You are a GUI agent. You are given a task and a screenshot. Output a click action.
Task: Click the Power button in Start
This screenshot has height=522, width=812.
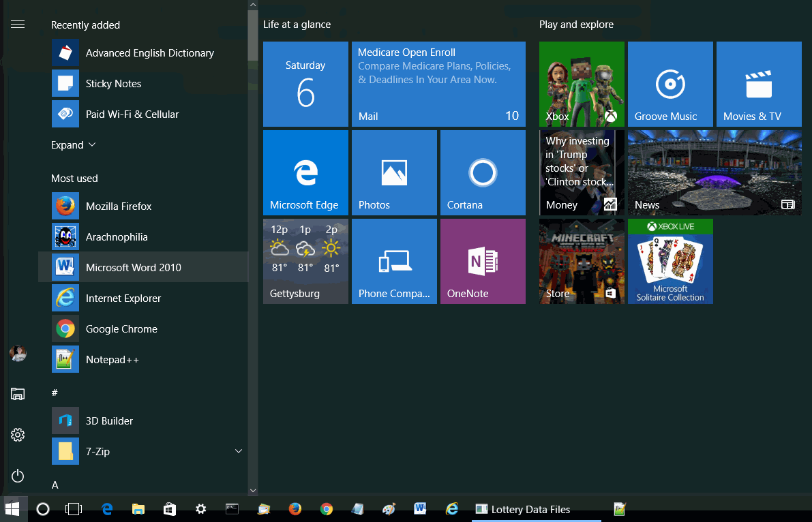click(18, 476)
